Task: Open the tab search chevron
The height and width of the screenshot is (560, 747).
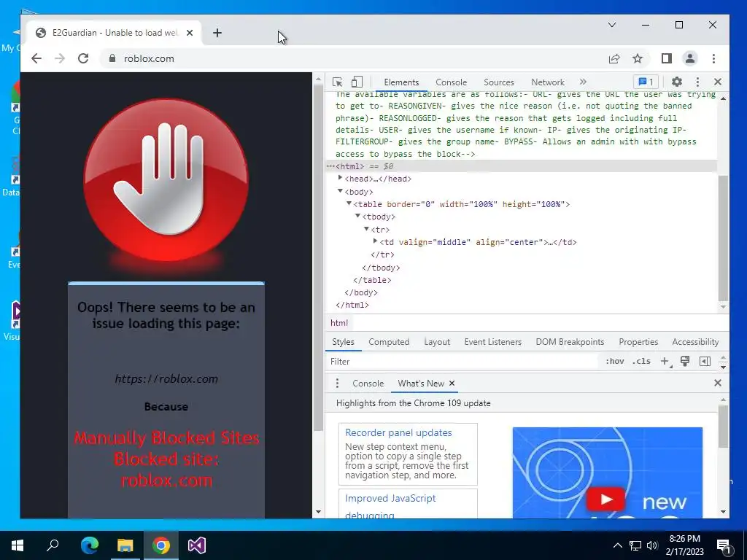Action: pos(612,25)
